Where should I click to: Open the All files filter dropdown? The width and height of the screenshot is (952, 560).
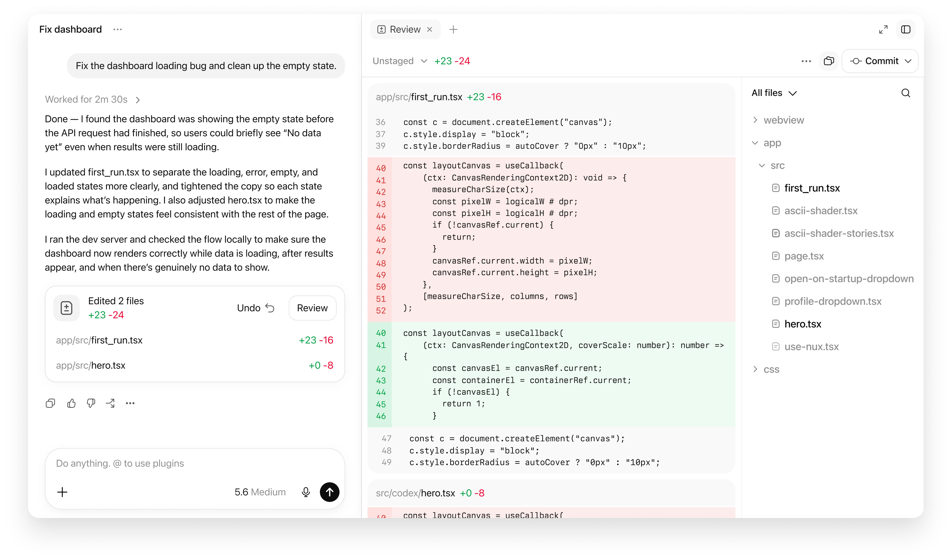774,93
